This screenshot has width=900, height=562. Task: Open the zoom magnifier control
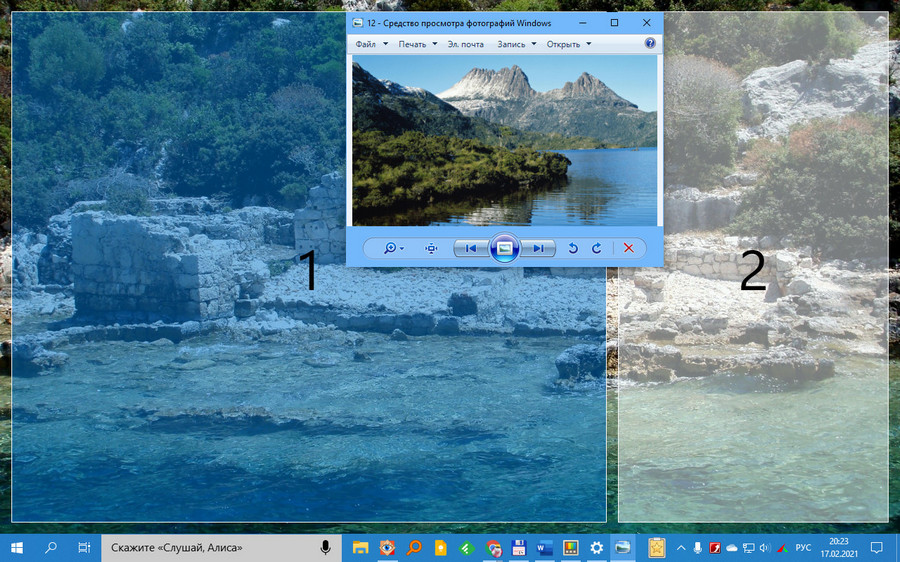[x=392, y=248]
